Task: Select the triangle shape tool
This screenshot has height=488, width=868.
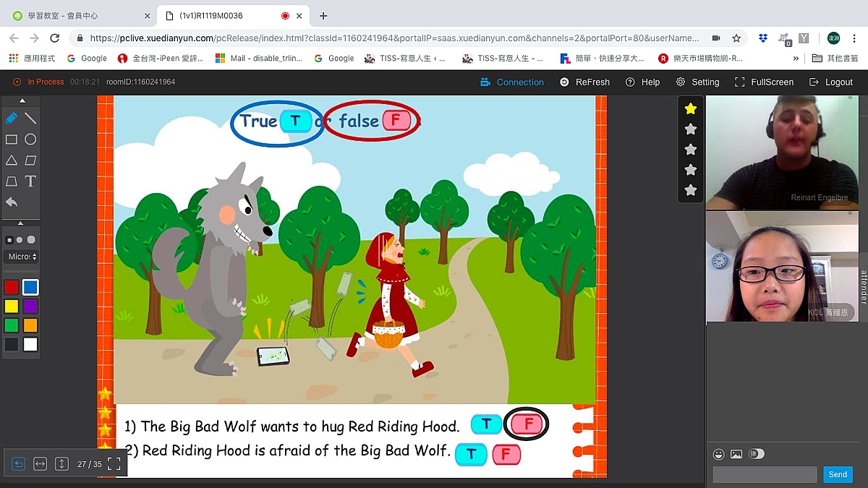Action: (12, 160)
